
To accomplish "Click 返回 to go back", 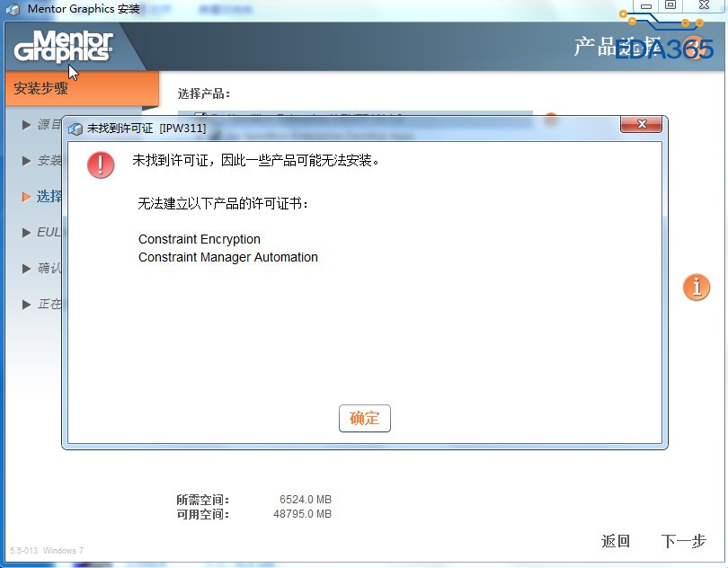I will pyautogui.click(x=615, y=541).
